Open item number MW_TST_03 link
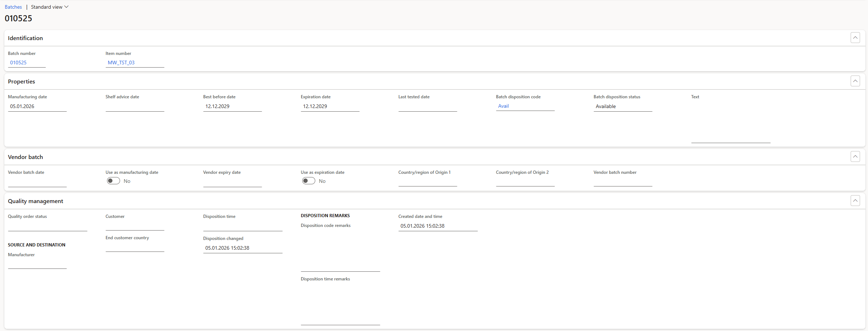 (x=121, y=63)
